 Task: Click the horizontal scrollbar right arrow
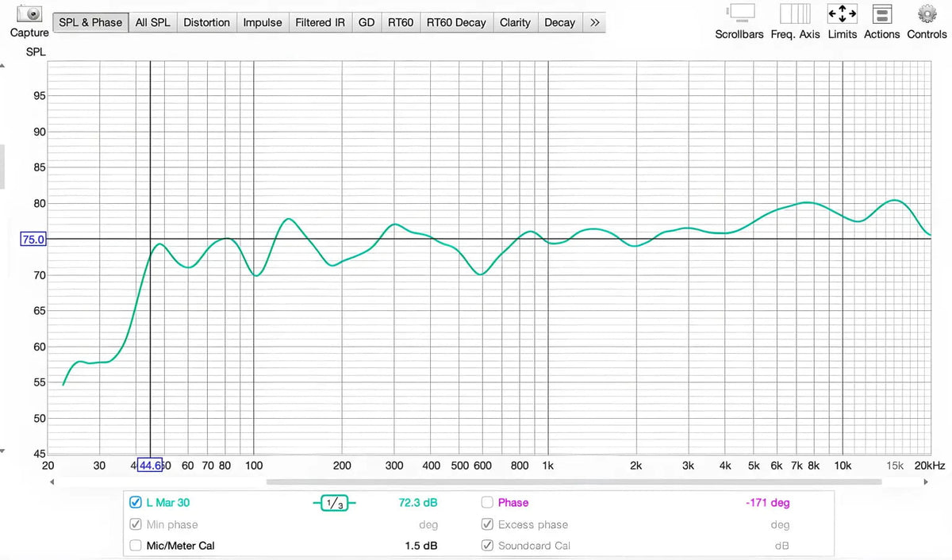pos(926,481)
